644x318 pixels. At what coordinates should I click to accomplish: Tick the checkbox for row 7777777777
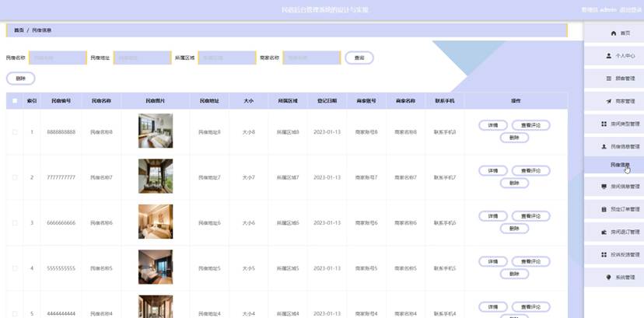pos(15,178)
